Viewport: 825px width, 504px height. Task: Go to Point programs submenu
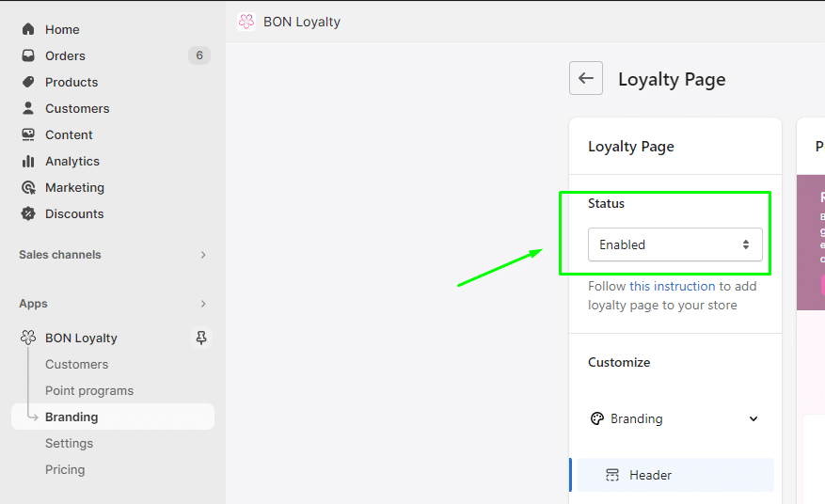coord(89,390)
